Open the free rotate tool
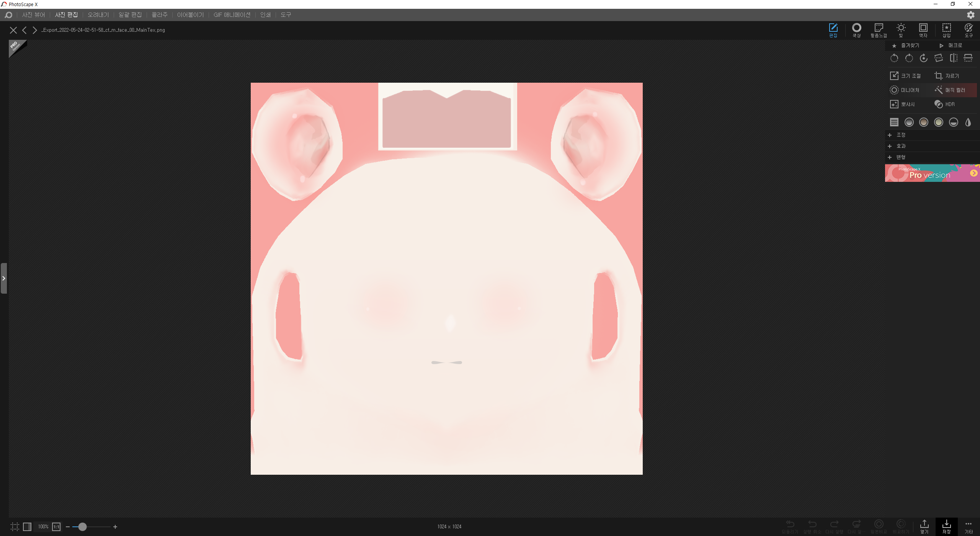980x536 pixels. (924, 58)
